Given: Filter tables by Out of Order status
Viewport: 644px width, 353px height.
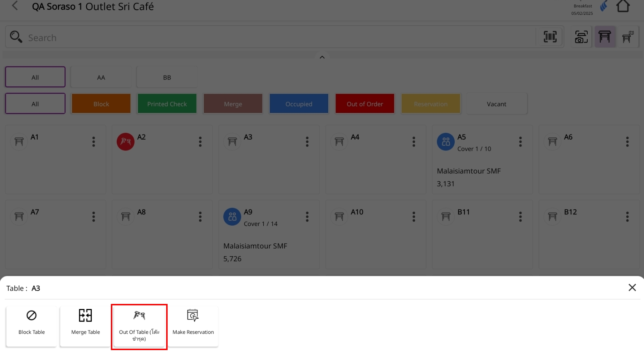Looking at the screenshot, I should click(x=364, y=104).
